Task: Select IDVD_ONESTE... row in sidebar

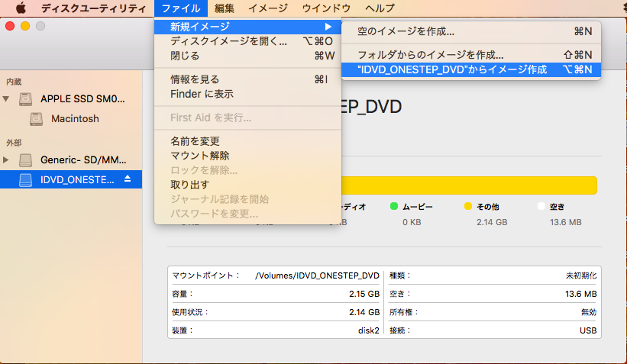Action: pyautogui.click(x=71, y=180)
